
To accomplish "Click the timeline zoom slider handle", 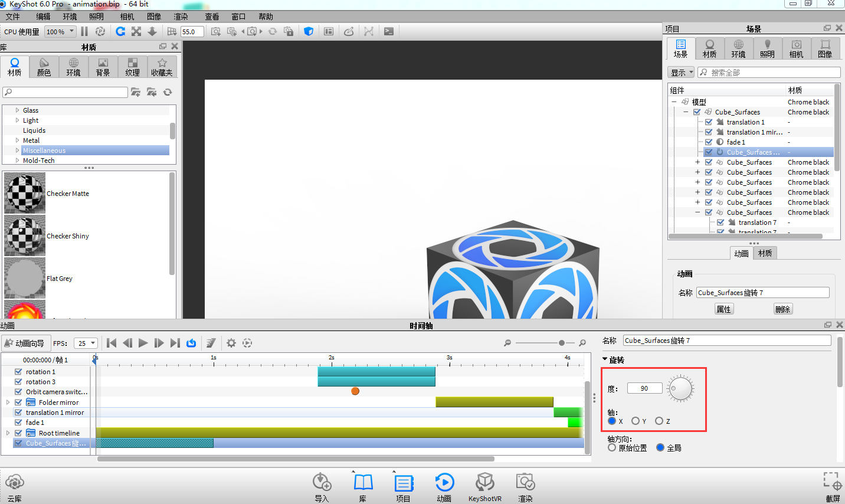I will click(562, 343).
